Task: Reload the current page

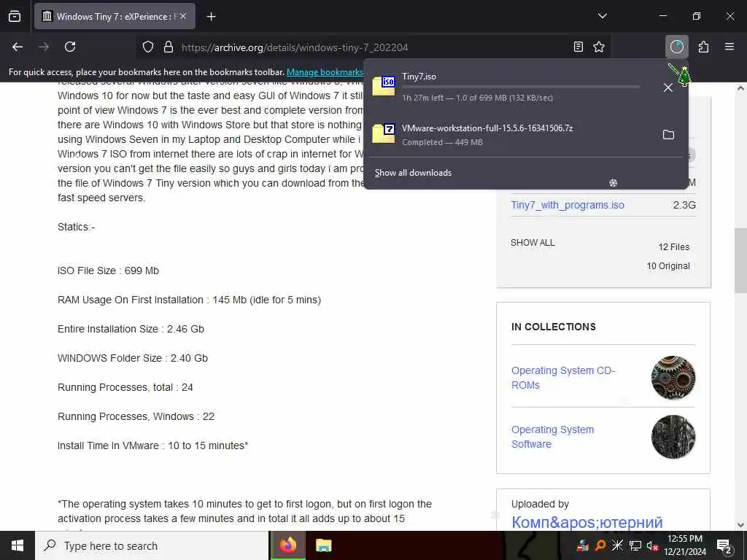Action: (x=70, y=47)
